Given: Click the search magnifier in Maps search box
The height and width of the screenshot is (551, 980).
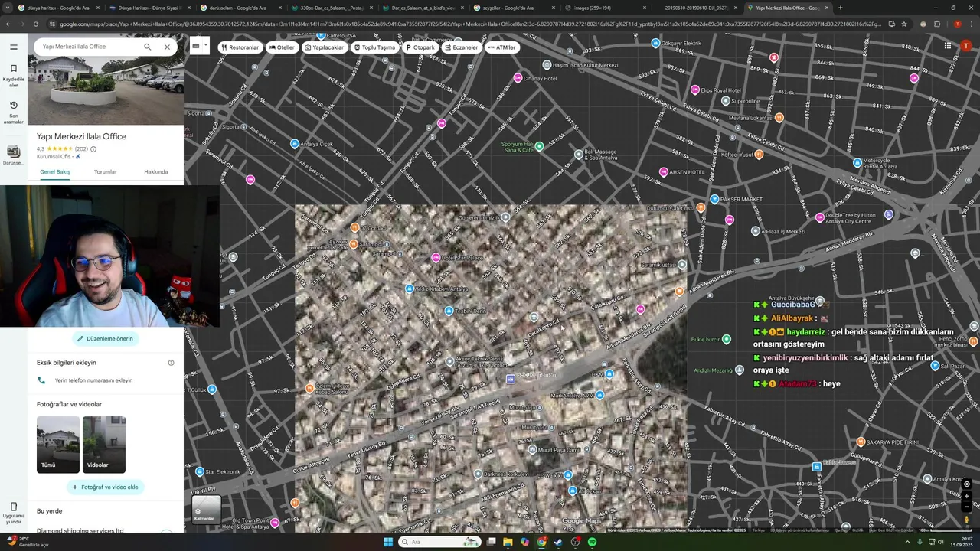Looking at the screenshot, I should click(147, 47).
